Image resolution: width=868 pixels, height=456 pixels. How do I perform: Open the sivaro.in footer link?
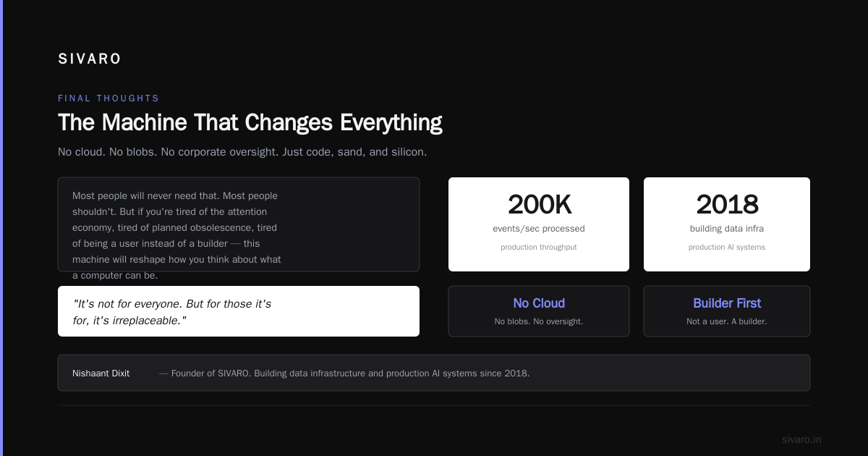pyautogui.click(x=801, y=439)
